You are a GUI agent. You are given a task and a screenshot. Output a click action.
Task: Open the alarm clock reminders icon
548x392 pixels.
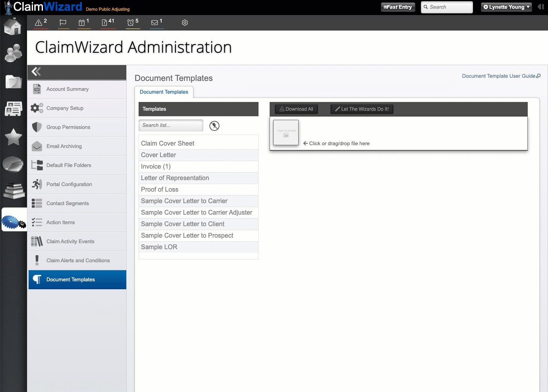point(131,23)
